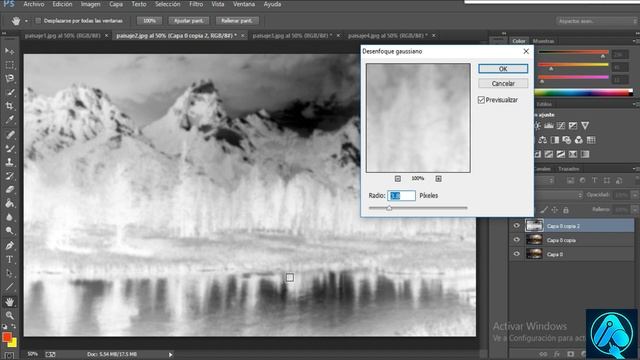Add a Photo Filter adjustment layer
Image resolution: width=640 pixels, height=360 pixels.
567,140
